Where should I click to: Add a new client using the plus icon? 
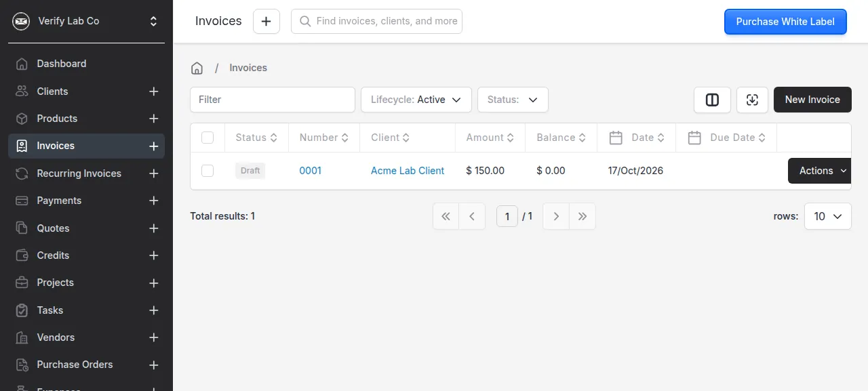(x=154, y=91)
